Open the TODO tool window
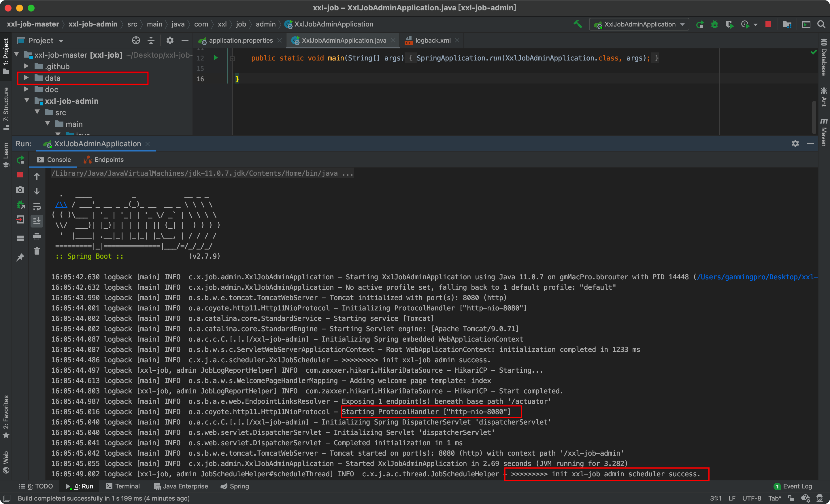The height and width of the screenshot is (504, 830). click(x=36, y=486)
